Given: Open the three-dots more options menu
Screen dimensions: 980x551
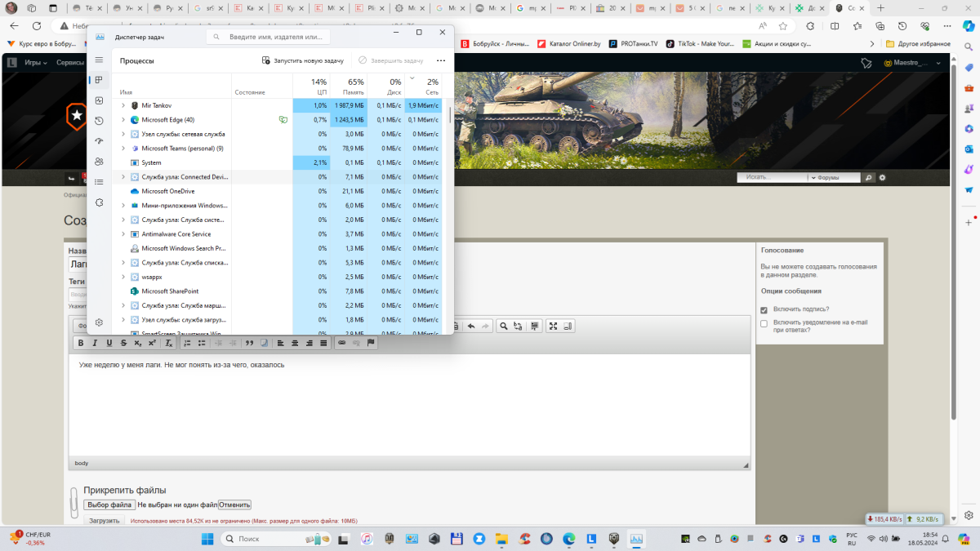Looking at the screenshot, I should tap(441, 60).
